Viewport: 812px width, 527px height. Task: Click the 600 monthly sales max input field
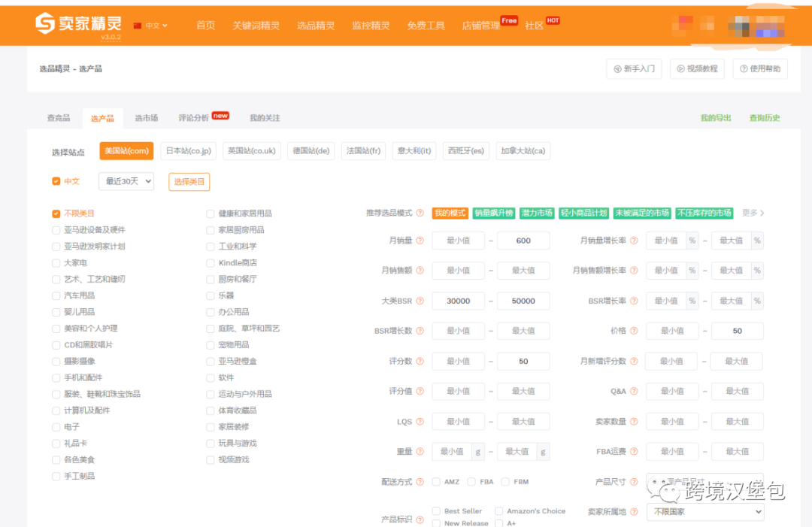523,240
